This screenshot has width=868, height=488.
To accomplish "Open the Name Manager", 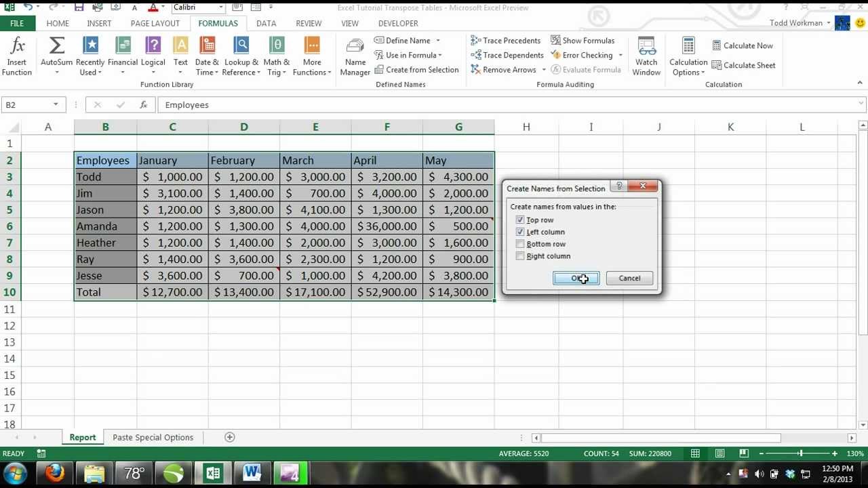I will [x=355, y=56].
